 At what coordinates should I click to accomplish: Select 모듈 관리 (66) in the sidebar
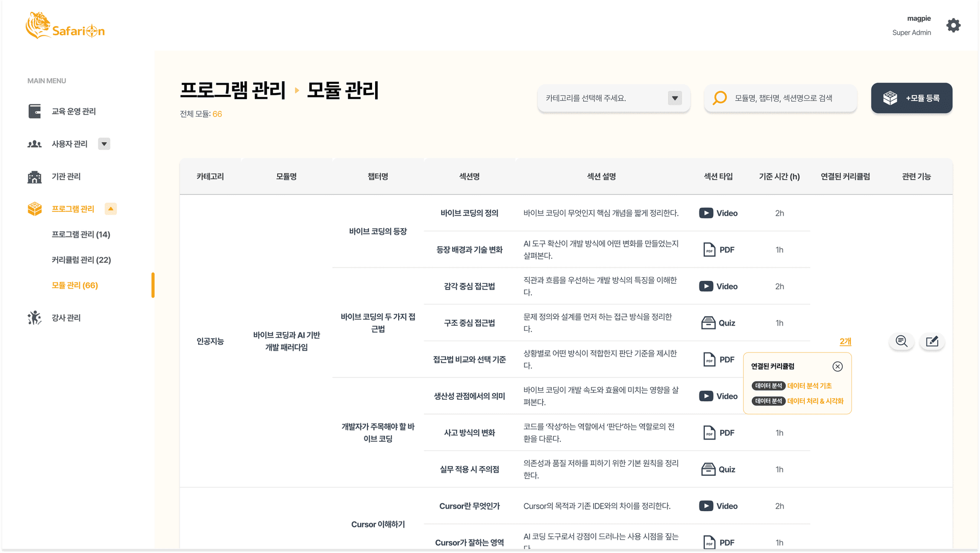click(x=75, y=285)
